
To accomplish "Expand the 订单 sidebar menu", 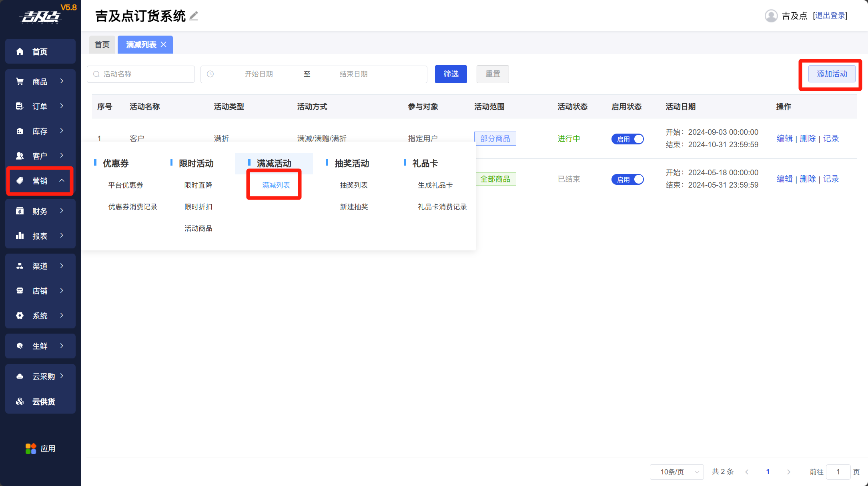I will tap(40, 106).
